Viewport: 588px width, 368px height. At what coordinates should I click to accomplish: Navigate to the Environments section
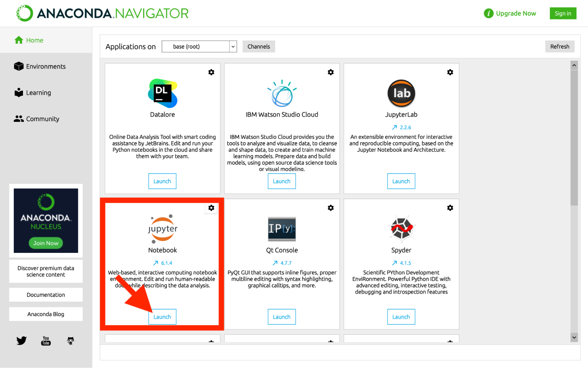click(x=46, y=66)
